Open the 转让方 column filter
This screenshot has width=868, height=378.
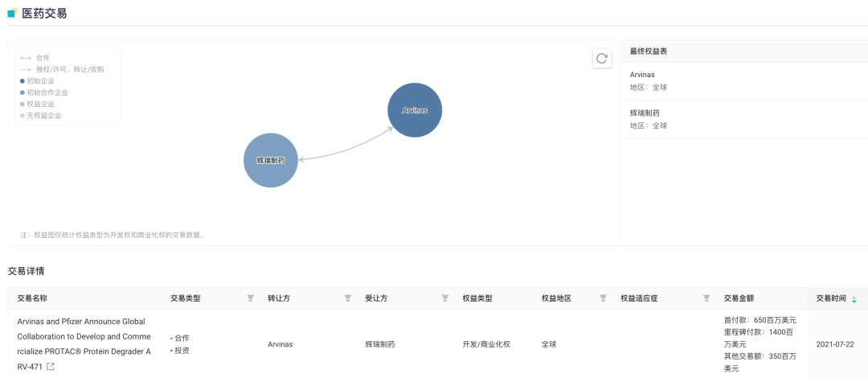(x=348, y=298)
